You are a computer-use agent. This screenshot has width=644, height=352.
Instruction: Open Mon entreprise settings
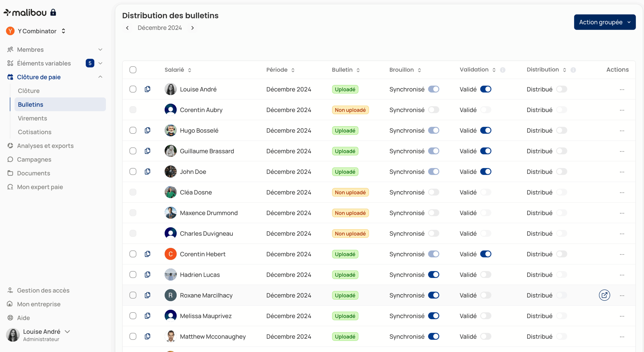pos(38,304)
